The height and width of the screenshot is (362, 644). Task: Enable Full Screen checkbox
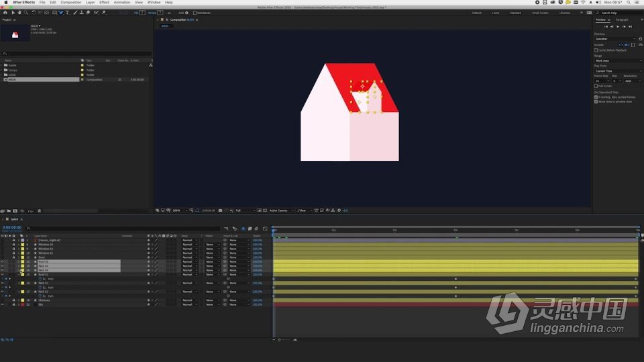596,86
